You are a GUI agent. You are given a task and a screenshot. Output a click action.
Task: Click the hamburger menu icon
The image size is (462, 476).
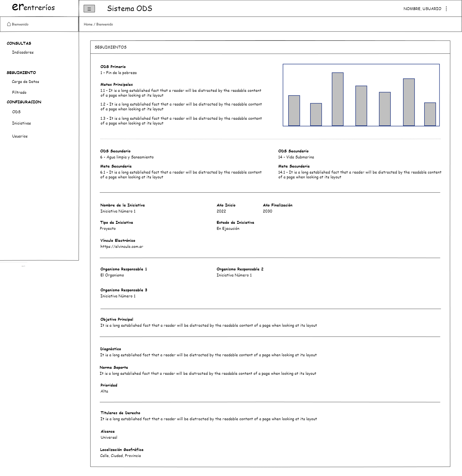89,9
